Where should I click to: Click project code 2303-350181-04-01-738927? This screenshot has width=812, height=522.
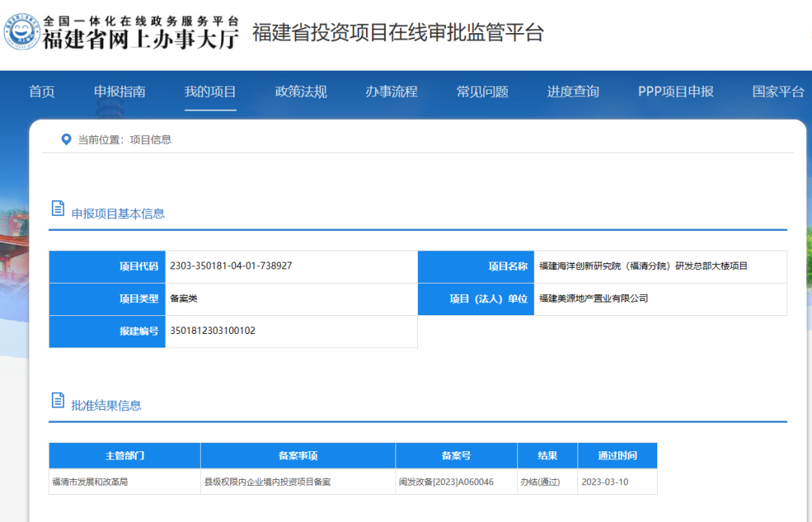pyautogui.click(x=231, y=266)
